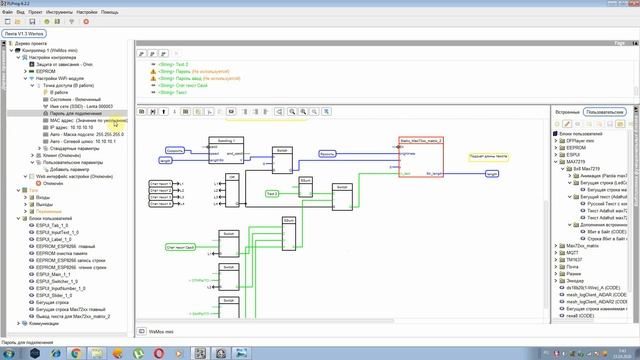Collapse the Контроллер 1 node
Image resolution: width=640 pixels, height=360 pixels.
(x=11, y=50)
